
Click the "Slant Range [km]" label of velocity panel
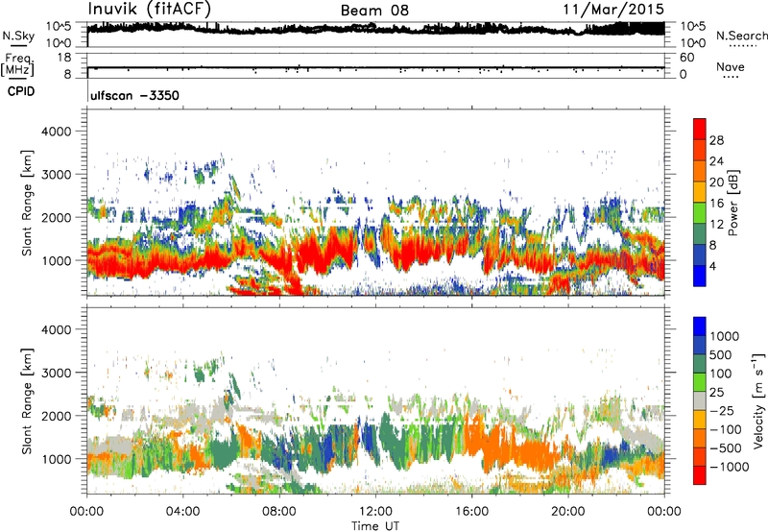click(x=27, y=400)
